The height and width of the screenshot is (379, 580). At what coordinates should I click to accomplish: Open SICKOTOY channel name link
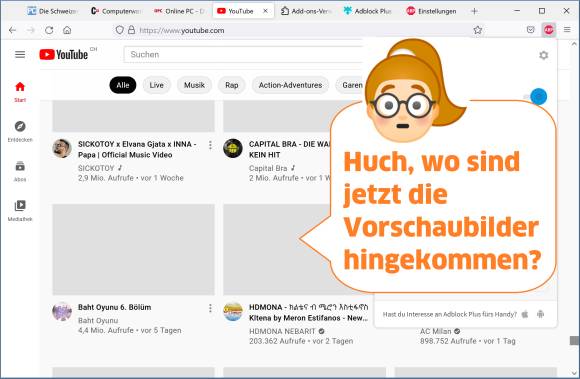coord(96,168)
